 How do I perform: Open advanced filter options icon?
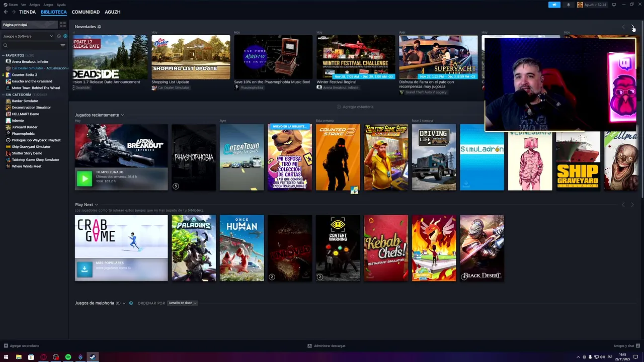point(63,46)
